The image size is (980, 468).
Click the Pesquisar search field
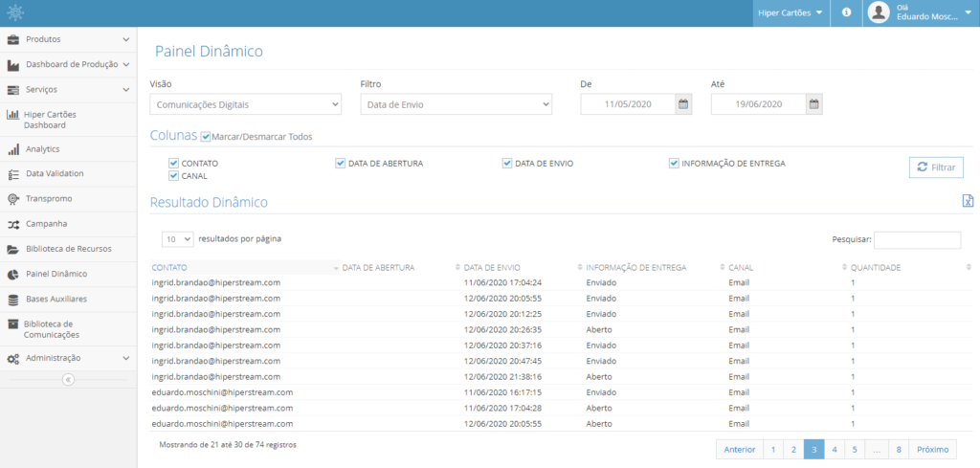918,240
